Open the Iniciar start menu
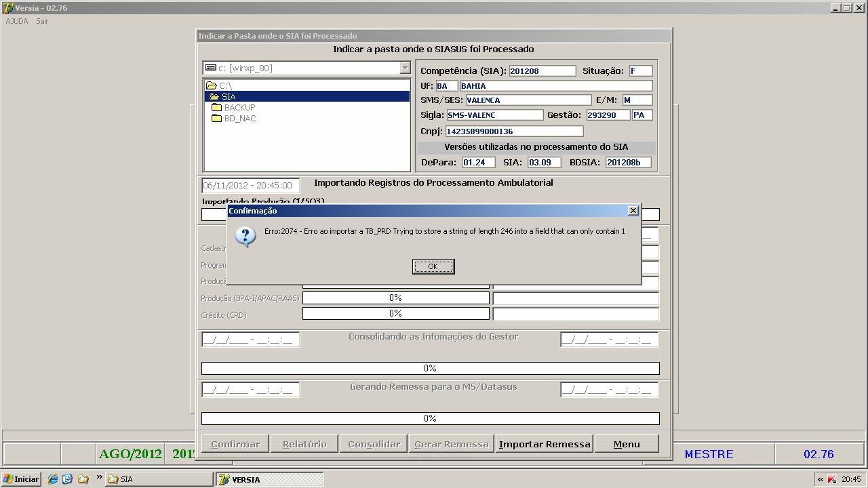868x488 pixels. pyautogui.click(x=21, y=479)
